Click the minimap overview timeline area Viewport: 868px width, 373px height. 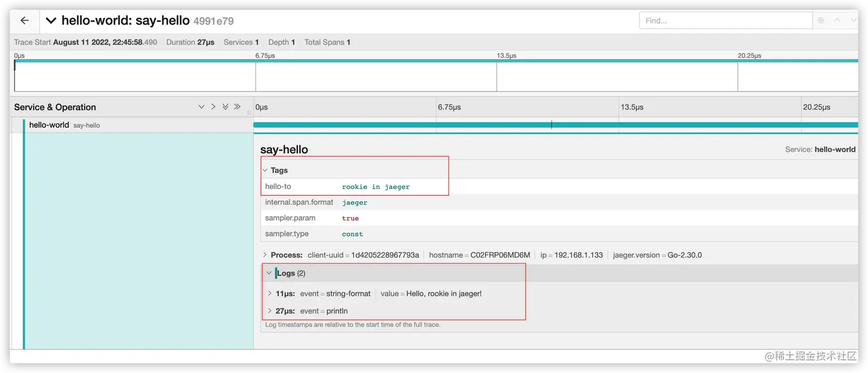pyautogui.click(x=436, y=76)
